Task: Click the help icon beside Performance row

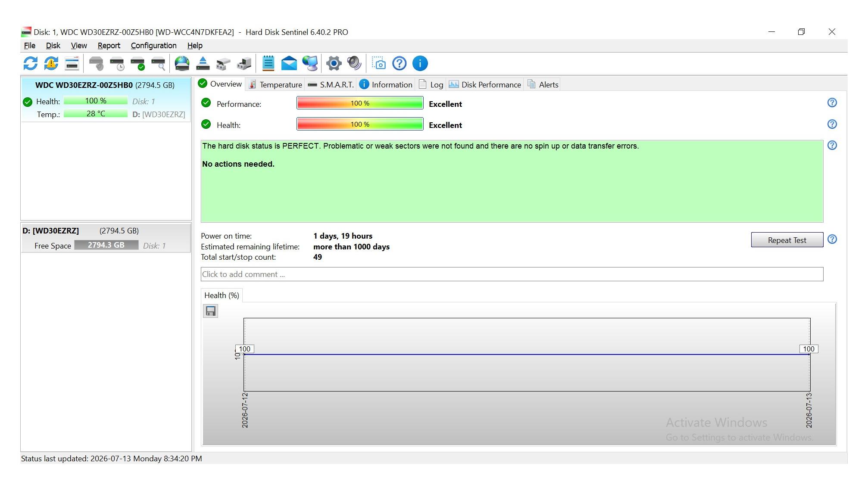Action: click(x=832, y=103)
